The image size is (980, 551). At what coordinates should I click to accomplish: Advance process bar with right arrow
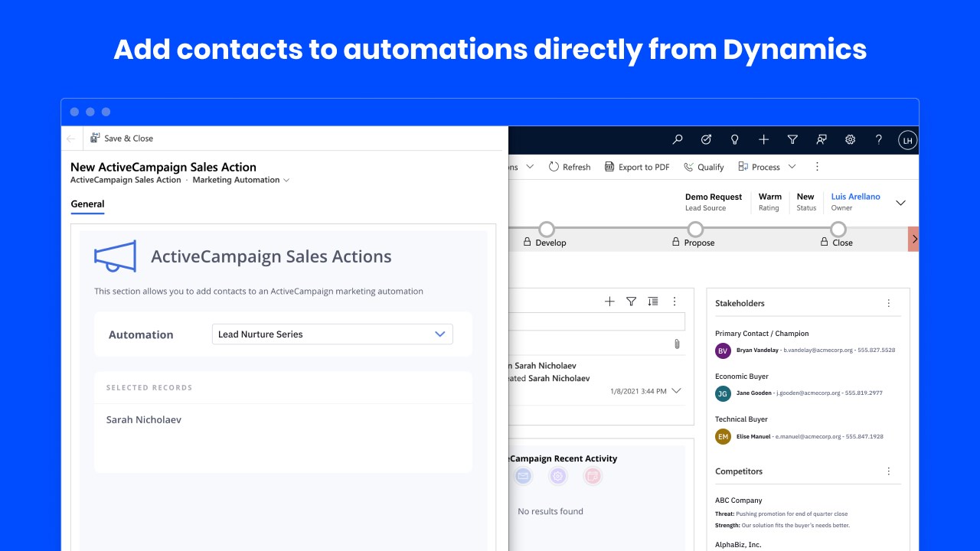tap(913, 239)
